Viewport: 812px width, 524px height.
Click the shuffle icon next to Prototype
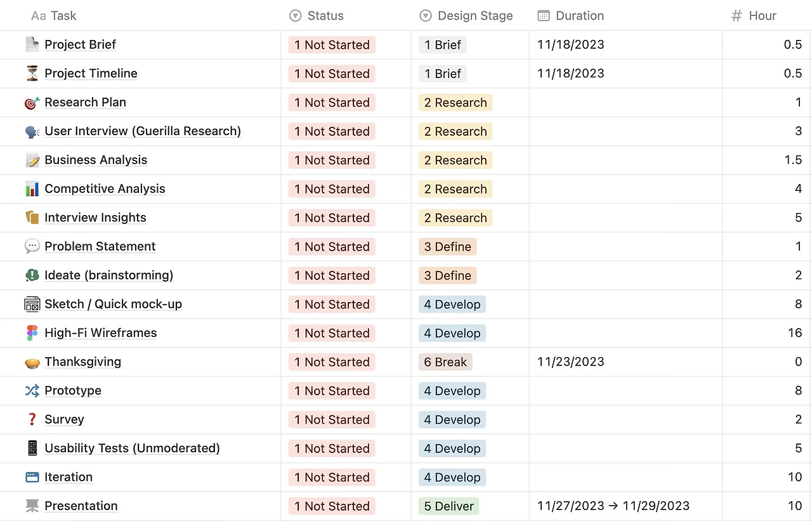coord(32,391)
